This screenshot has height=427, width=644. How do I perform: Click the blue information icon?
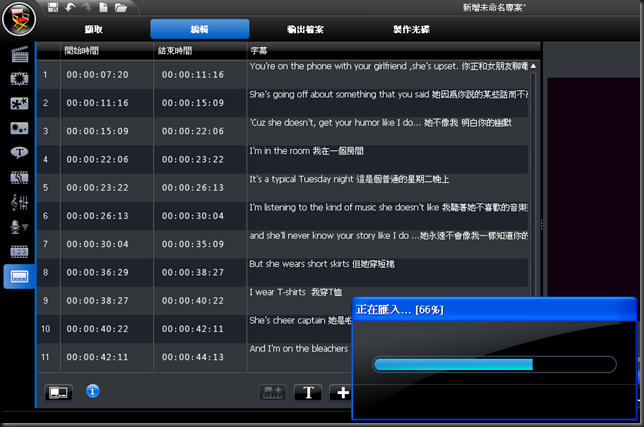coord(93,391)
